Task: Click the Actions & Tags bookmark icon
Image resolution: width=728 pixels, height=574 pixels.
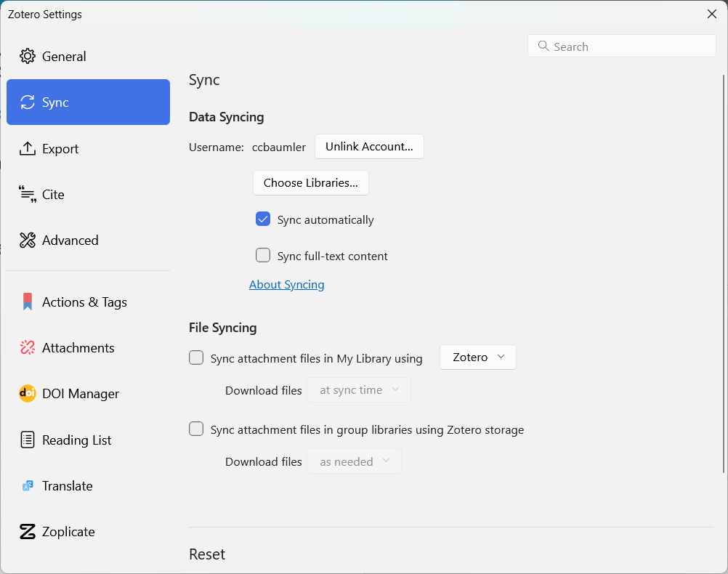Action: (x=28, y=302)
